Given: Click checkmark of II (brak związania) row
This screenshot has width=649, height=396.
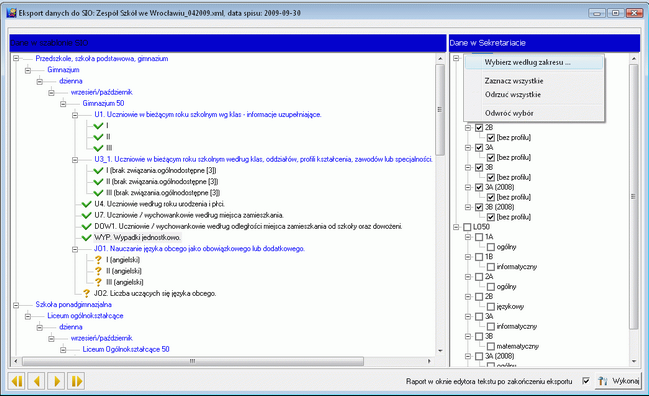Looking at the screenshot, I should point(98,182).
